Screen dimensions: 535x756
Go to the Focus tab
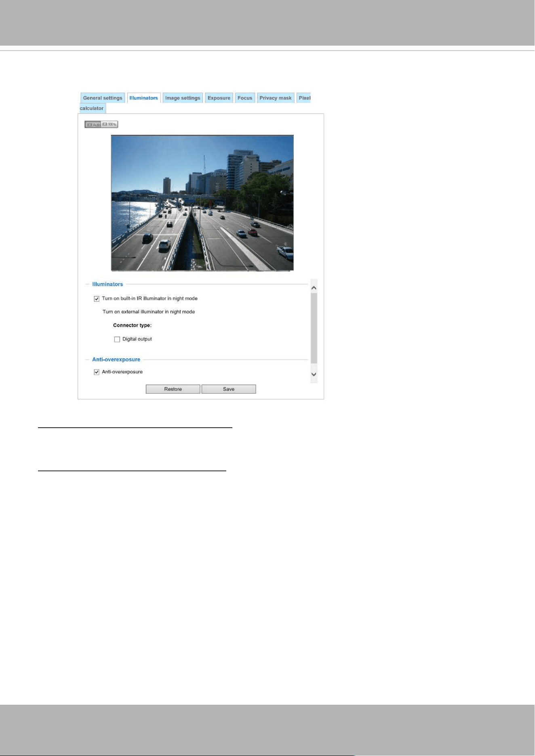tap(245, 98)
